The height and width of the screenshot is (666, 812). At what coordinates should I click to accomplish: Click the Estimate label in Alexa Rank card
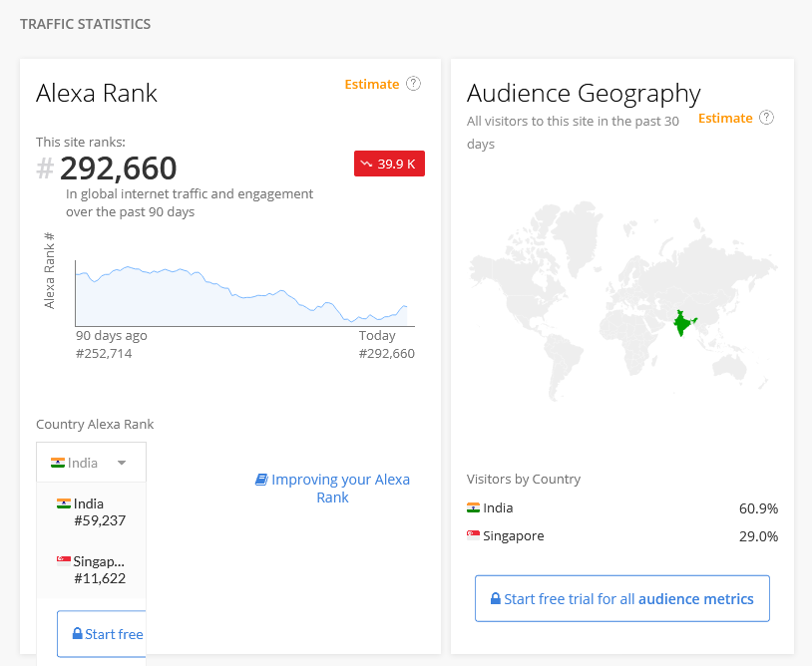click(x=372, y=85)
